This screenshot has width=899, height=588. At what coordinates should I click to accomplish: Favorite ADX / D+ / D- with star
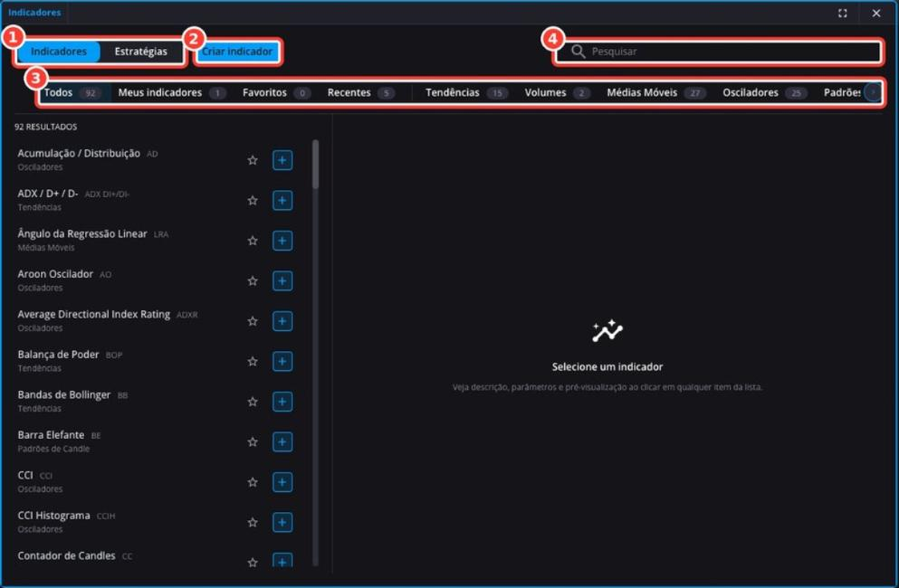click(253, 200)
